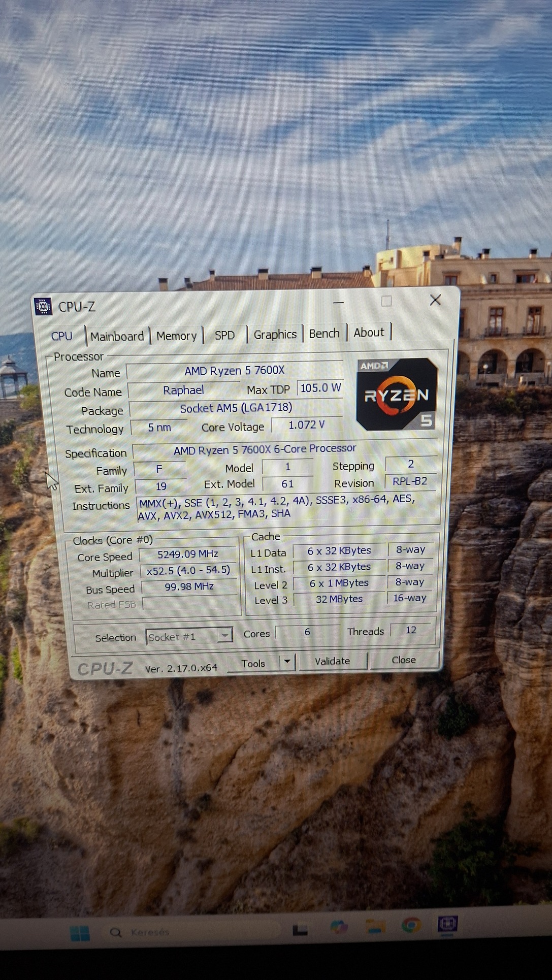Image resolution: width=552 pixels, height=980 pixels.
Task: Open the SPD tab
Action: pyautogui.click(x=224, y=335)
